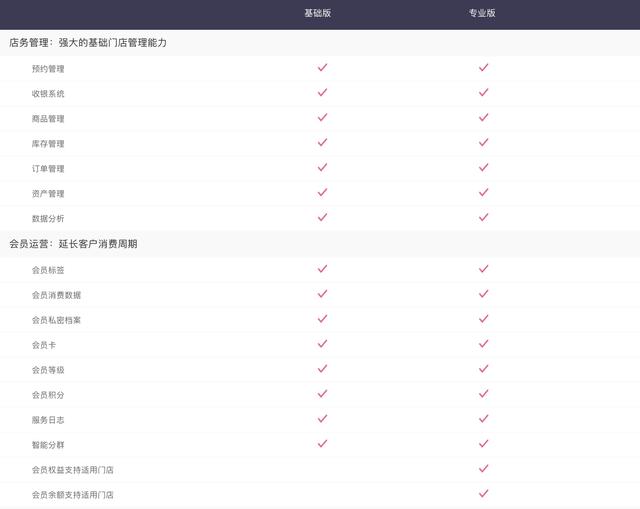Viewport: 640px width, 509px height.
Task: Click the 库存管理 row label
Action: click(x=48, y=144)
